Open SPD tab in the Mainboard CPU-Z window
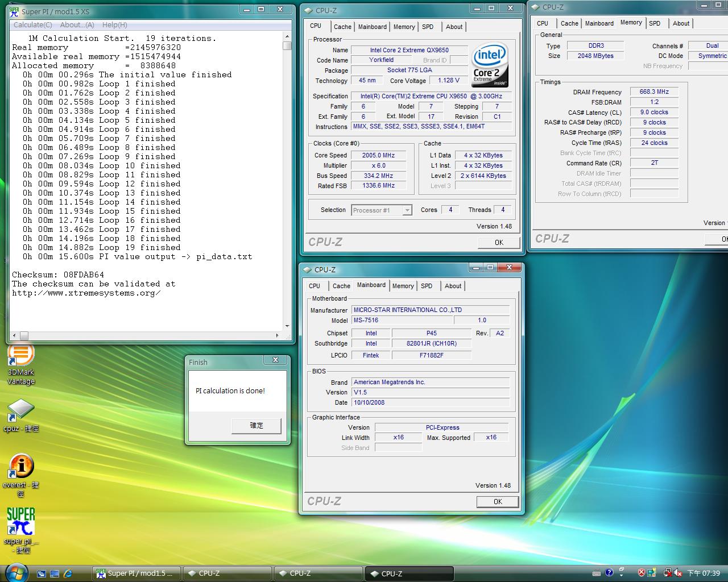 pyautogui.click(x=427, y=286)
